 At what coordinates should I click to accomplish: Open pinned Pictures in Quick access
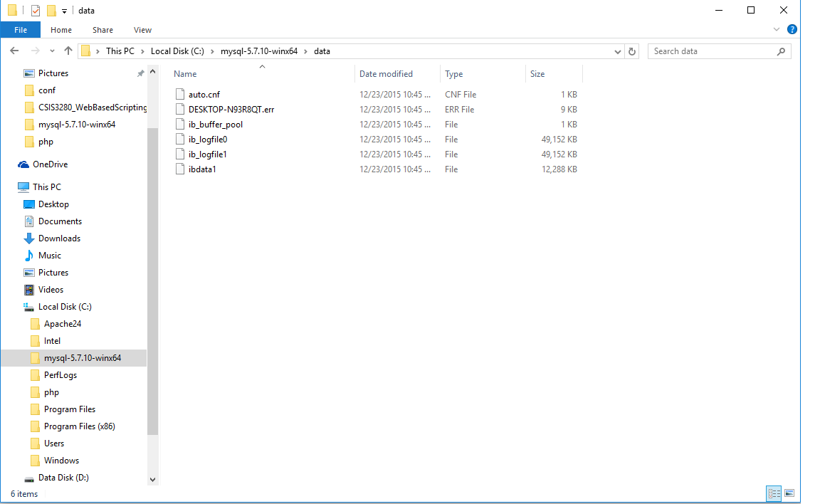[x=53, y=73]
